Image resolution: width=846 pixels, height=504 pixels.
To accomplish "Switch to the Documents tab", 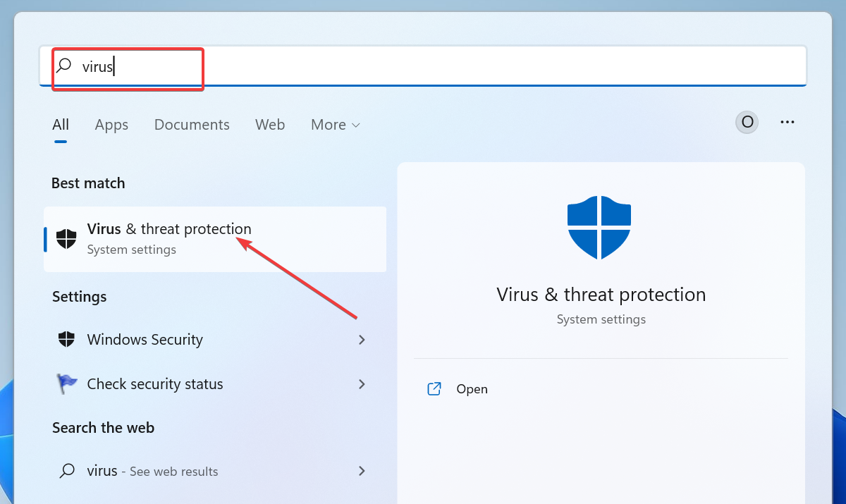I will 192,125.
